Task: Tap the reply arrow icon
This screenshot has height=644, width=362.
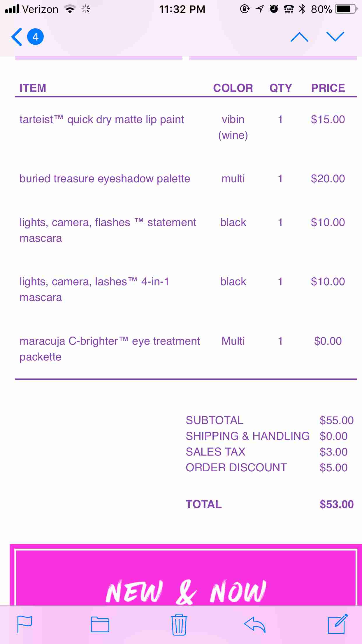Action: point(255,624)
